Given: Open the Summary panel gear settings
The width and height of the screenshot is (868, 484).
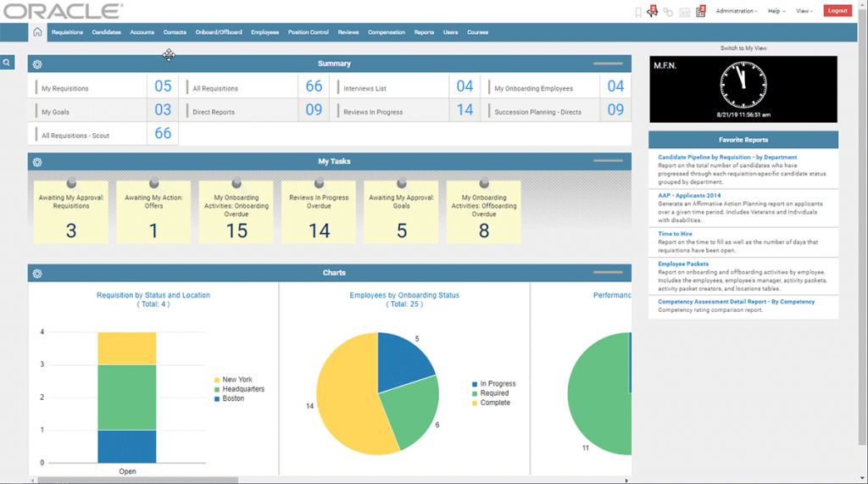Looking at the screenshot, I should (37, 64).
